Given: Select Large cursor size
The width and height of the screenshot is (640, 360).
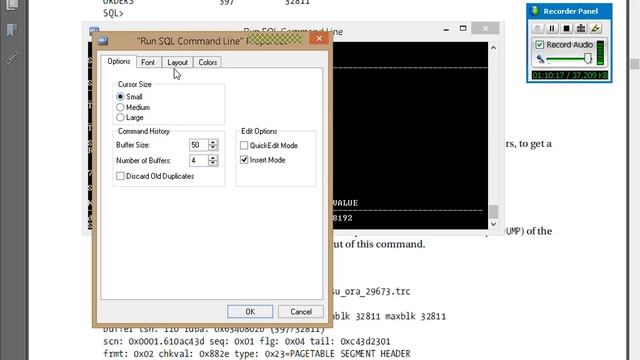Looking at the screenshot, I should point(120,118).
